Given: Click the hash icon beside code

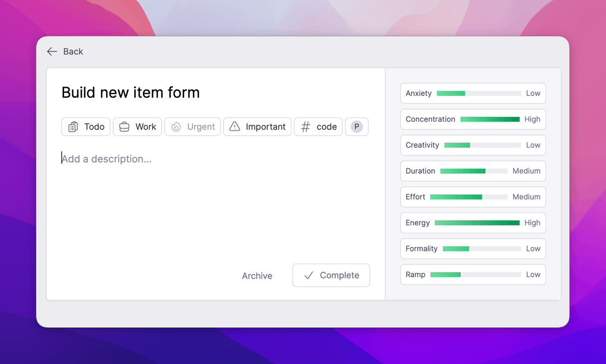Looking at the screenshot, I should pyautogui.click(x=306, y=127).
